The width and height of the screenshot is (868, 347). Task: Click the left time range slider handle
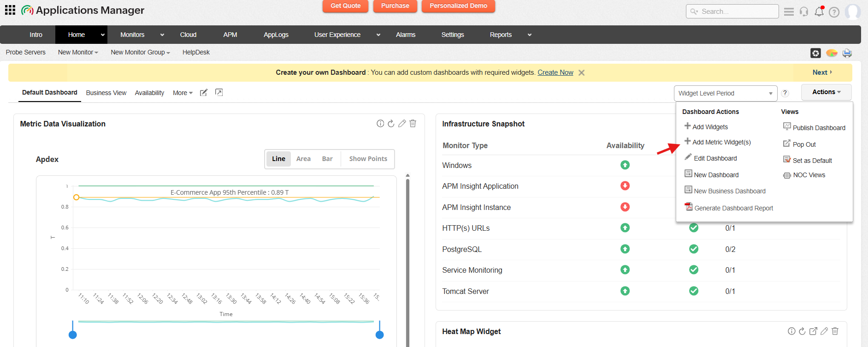(73, 335)
